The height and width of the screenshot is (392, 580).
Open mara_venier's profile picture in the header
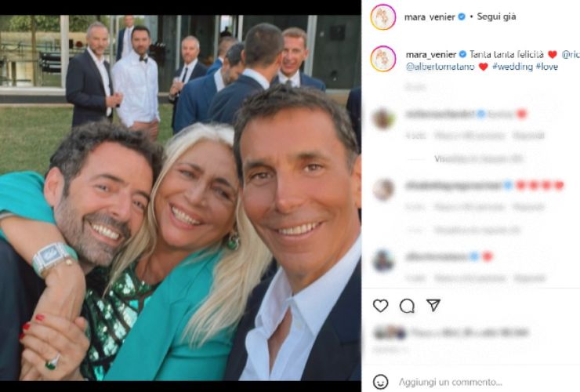pyautogui.click(x=383, y=16)
